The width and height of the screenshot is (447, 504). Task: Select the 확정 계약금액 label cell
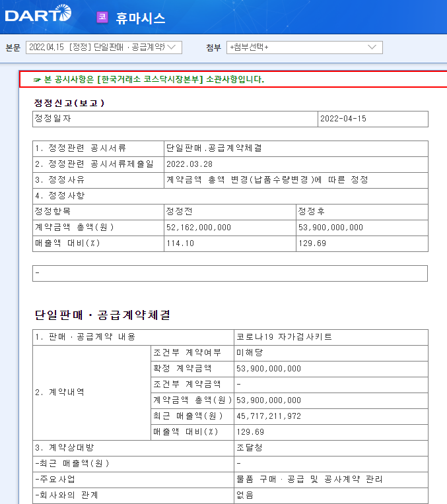click(192, 369)
